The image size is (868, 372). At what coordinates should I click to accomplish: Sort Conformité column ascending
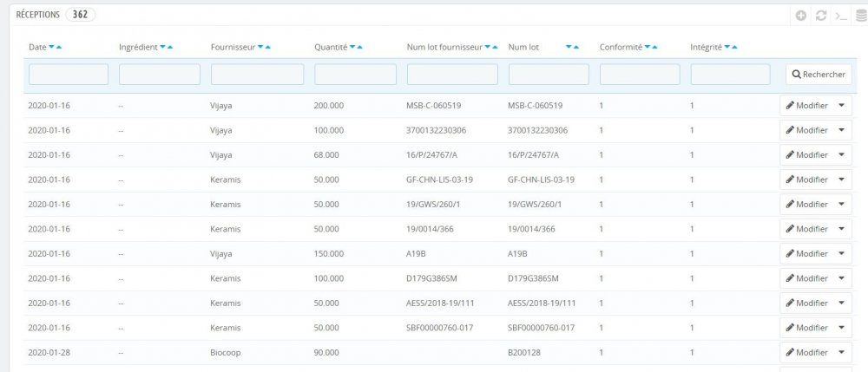coord(654,48)
